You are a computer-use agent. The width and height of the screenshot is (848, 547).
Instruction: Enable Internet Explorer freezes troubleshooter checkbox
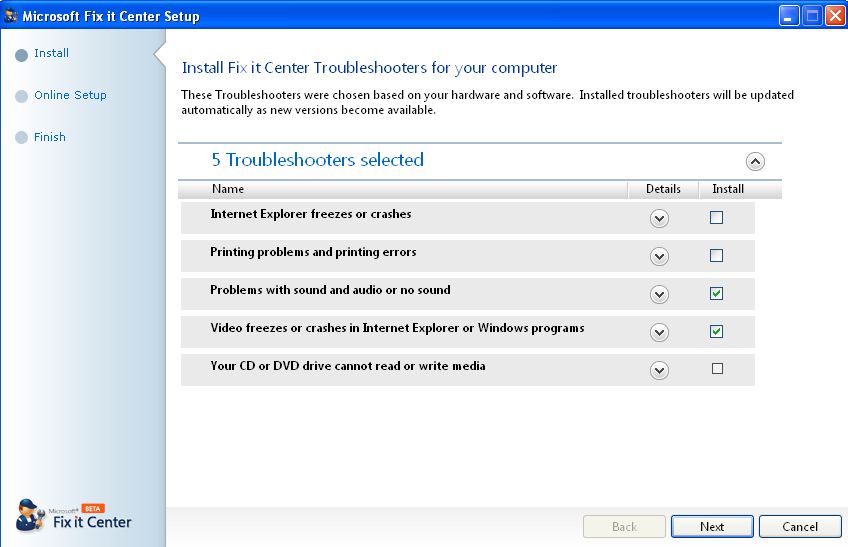pos(716,218)
